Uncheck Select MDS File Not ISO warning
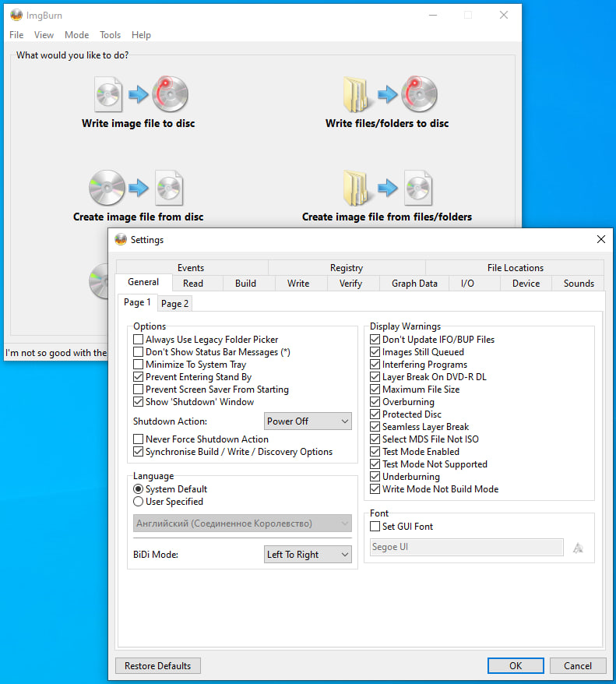Image resolution: width=616 pixels, height=684 pixels. pos(375,439)
